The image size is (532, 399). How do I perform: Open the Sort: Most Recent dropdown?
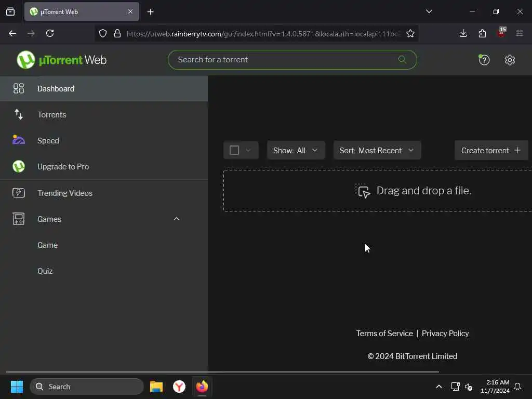point(377,150)
